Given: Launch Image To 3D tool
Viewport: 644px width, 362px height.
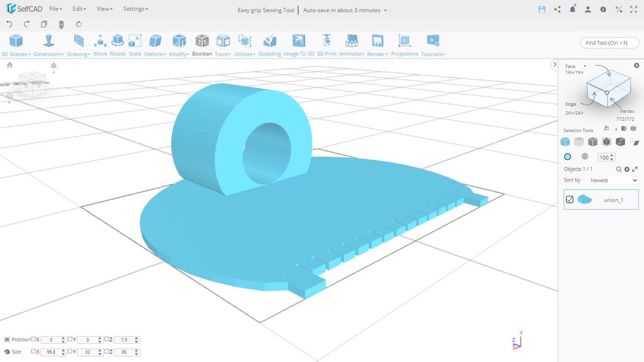Looking at the screenshot, I should 299,46.
